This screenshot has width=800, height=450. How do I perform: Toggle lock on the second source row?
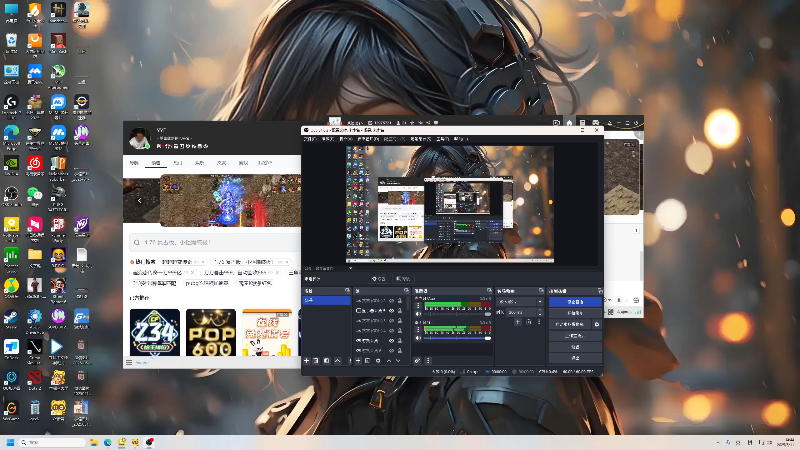[x=400, y=311]
